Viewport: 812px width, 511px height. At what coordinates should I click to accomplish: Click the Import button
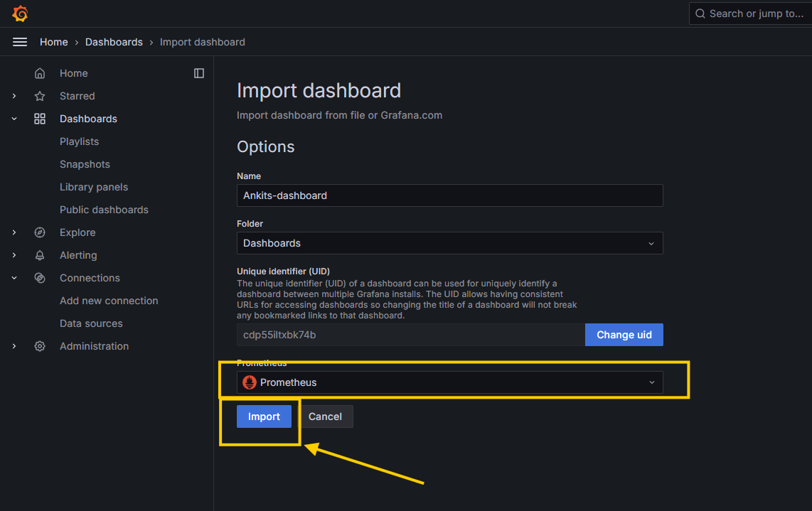pyautogui.click(x=264, y=416)
